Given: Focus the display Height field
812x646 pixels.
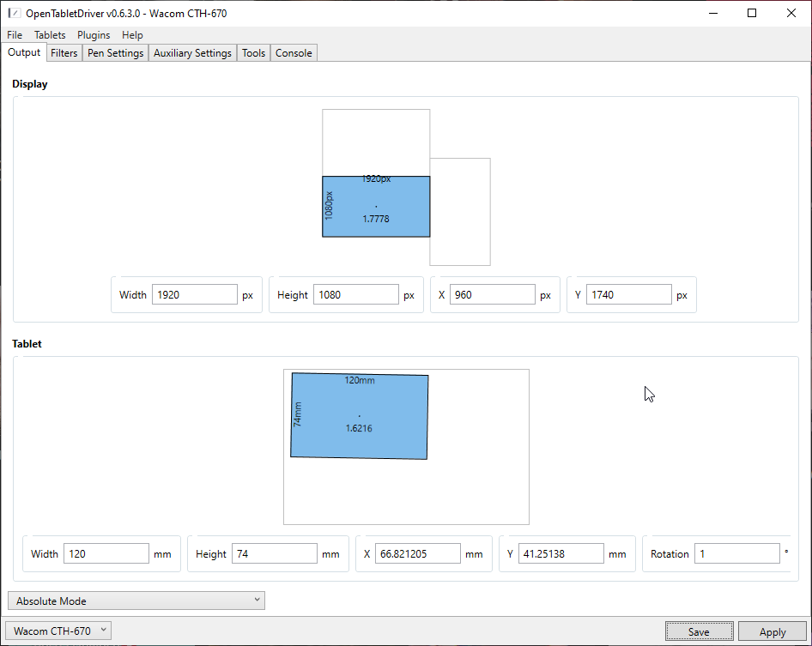Looking at the screenshot, I should pos(355,295).
